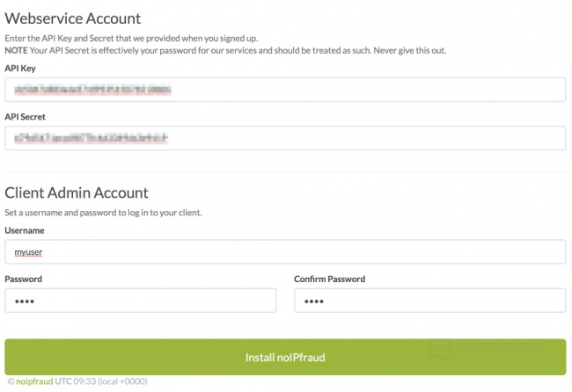This screenshot has width=572, height=392.
Task: Click the 'Set a username and password' description
Action: click(104, 213)
